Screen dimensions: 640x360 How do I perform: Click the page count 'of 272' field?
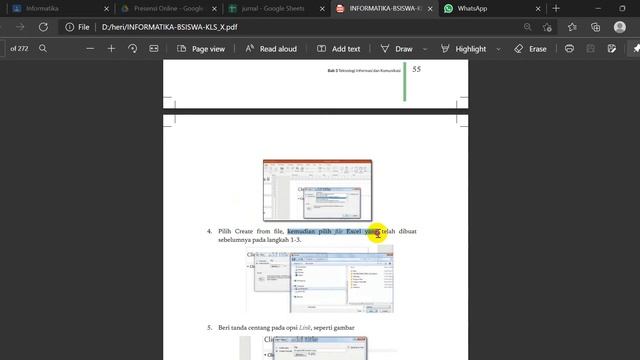[19, 49]
